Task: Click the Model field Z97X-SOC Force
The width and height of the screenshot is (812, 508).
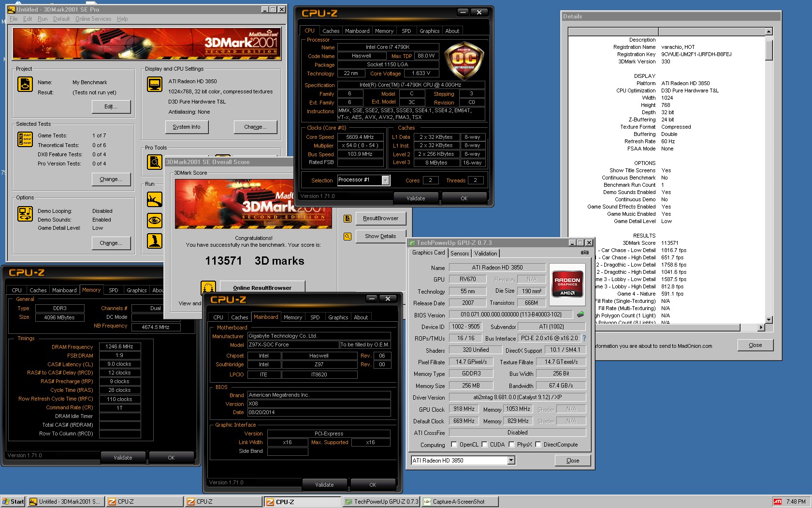Action: [x=293, y=345]
